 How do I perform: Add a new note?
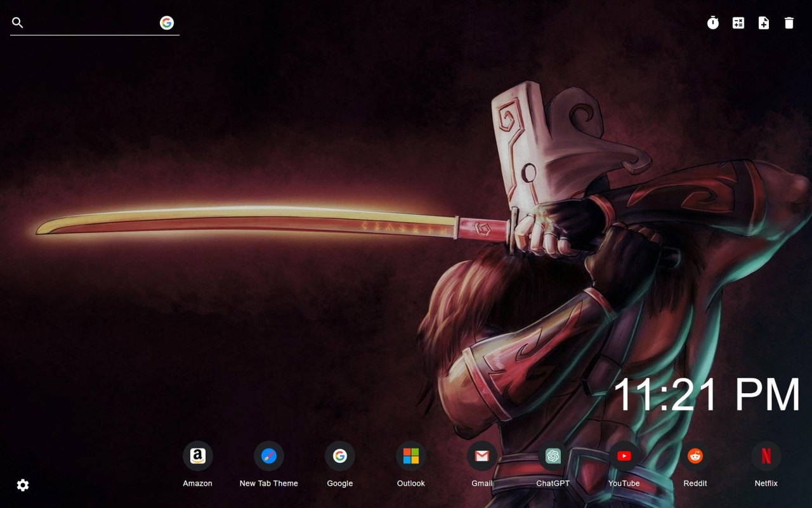click(764, 23)
